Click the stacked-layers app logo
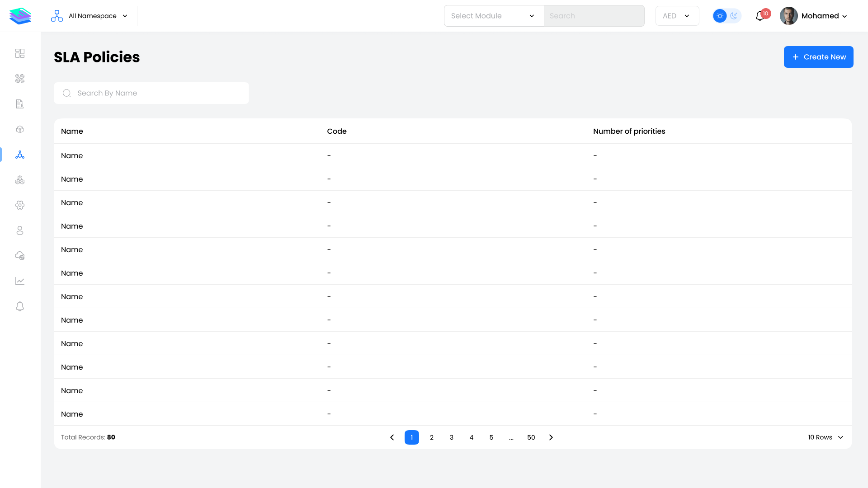Image resolution: width=868 pixels, height=488 pixels. click(20, 16)
